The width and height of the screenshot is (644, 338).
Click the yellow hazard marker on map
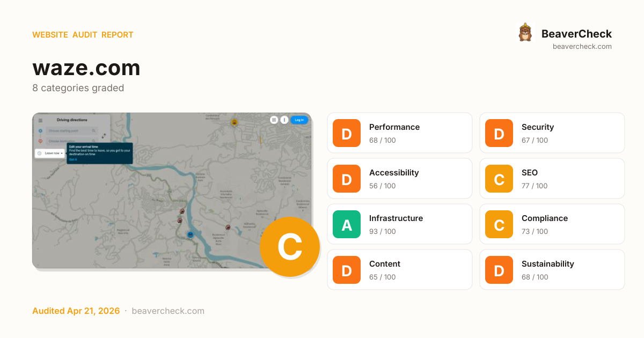tap(234, 123)
